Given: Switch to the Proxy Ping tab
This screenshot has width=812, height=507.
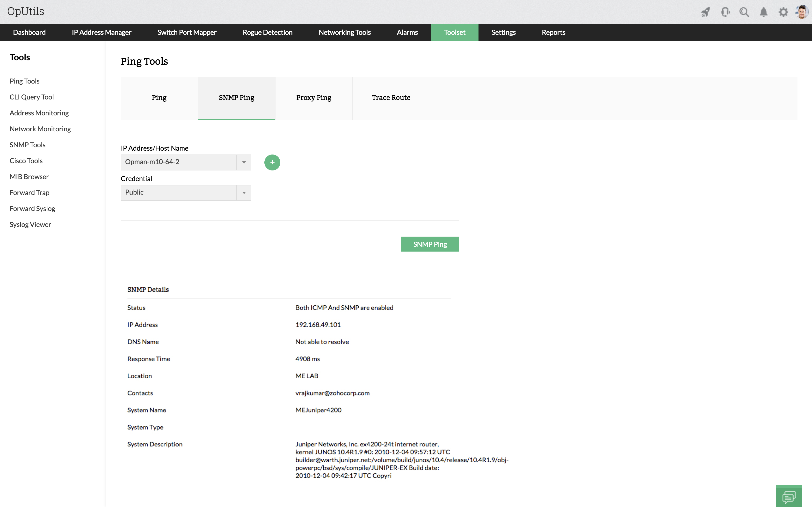Looking at the screenshot, I should [313, 98].
